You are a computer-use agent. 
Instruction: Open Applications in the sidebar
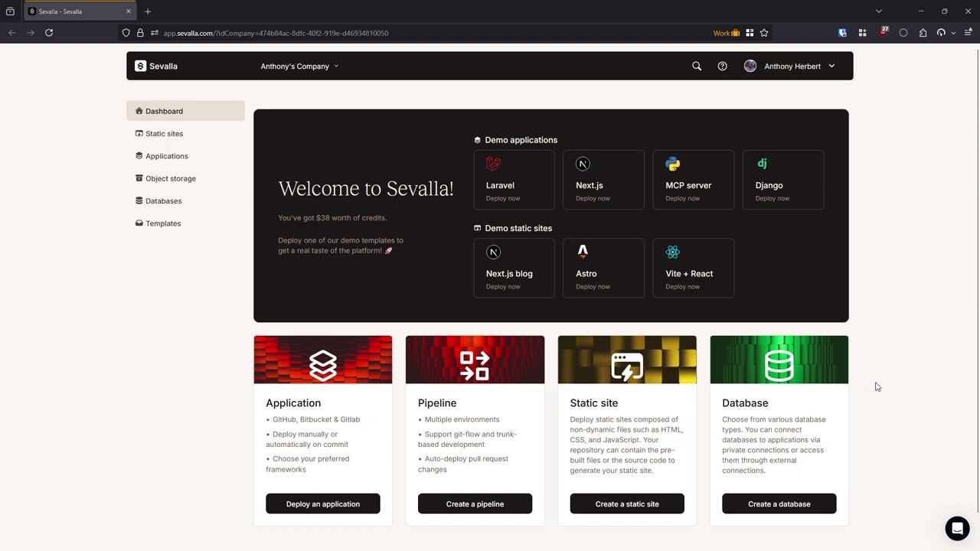[186, 156]
